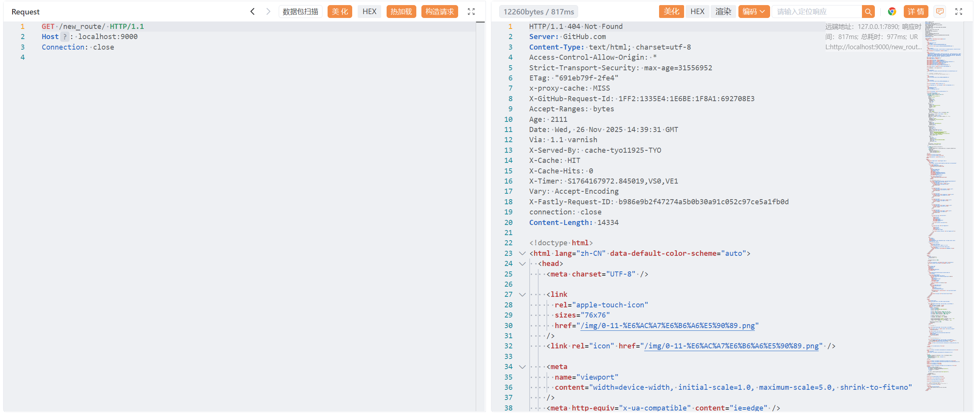The width and height of the screenshot is (980, 414).
Task: Click the Content-Length: 14334 header
Action: point(574,223)
